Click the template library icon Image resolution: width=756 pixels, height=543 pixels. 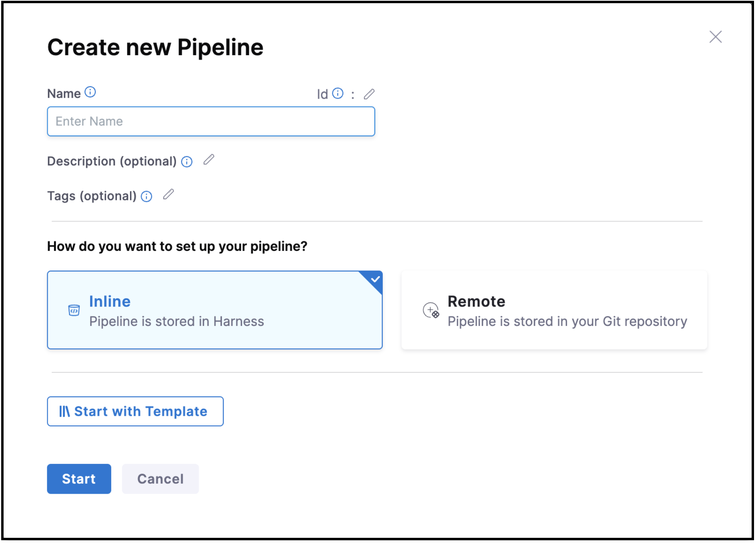(64, 411)
